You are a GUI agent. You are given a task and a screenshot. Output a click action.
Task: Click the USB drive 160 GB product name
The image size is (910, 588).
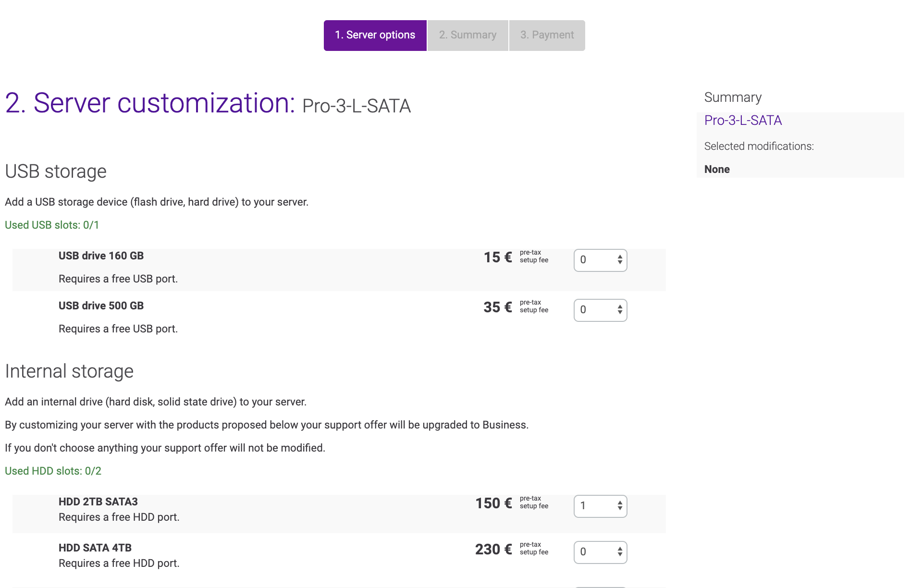coord(101,256)
